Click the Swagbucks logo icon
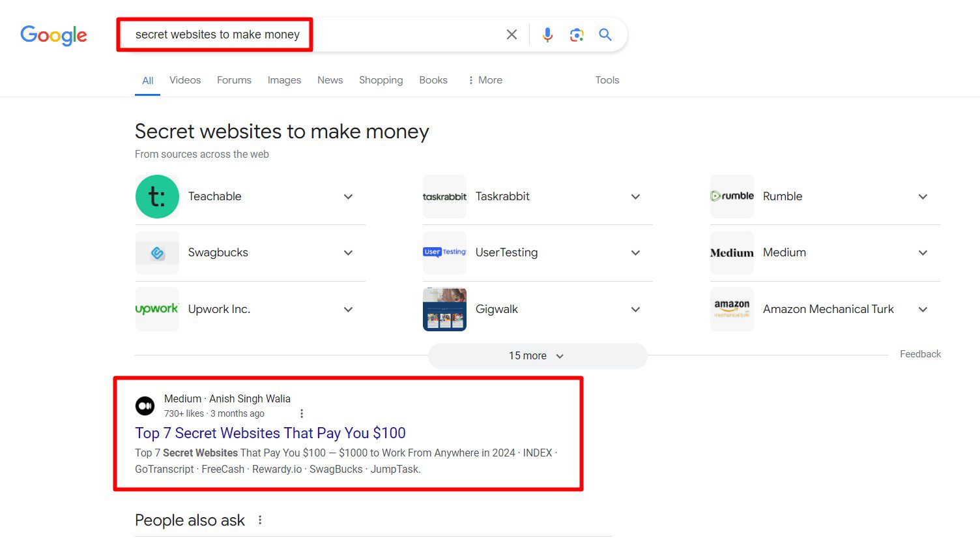This screenshot has height=538, width=980. 157,253
